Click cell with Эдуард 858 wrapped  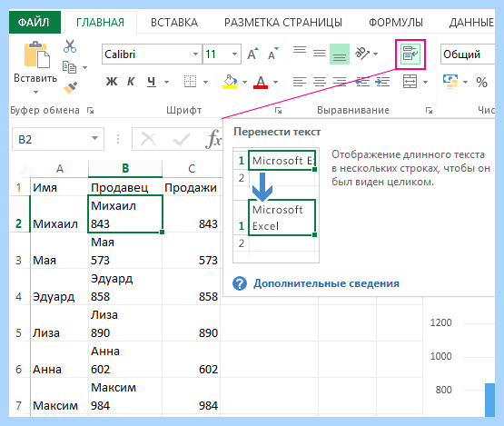pyautogui.click(x=125, y=287)
